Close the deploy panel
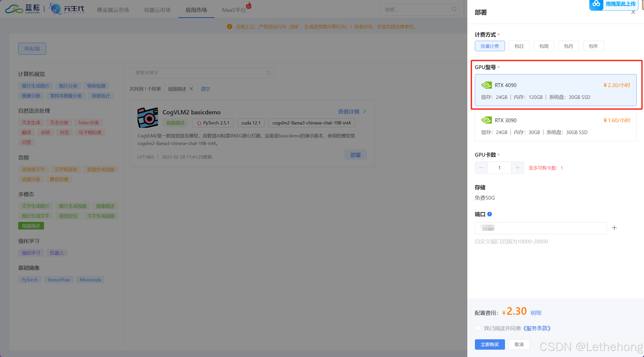 (x=633, y=12)
